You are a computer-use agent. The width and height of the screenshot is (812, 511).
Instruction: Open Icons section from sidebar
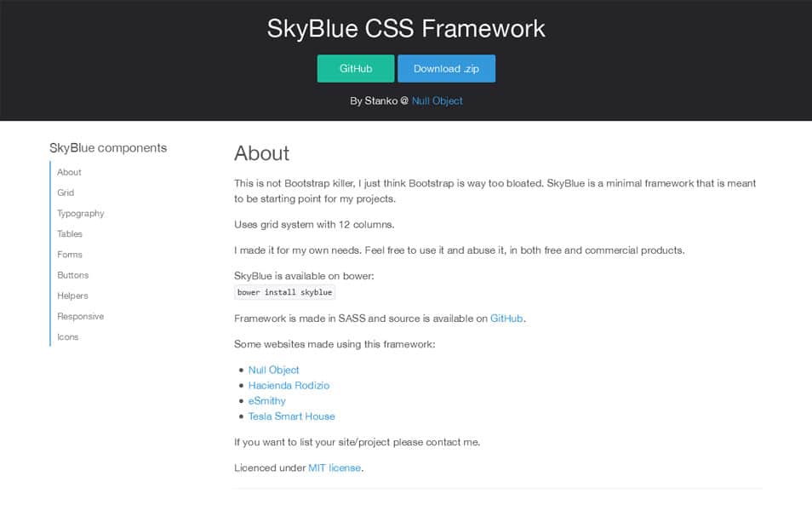click(x=68, y=337)
